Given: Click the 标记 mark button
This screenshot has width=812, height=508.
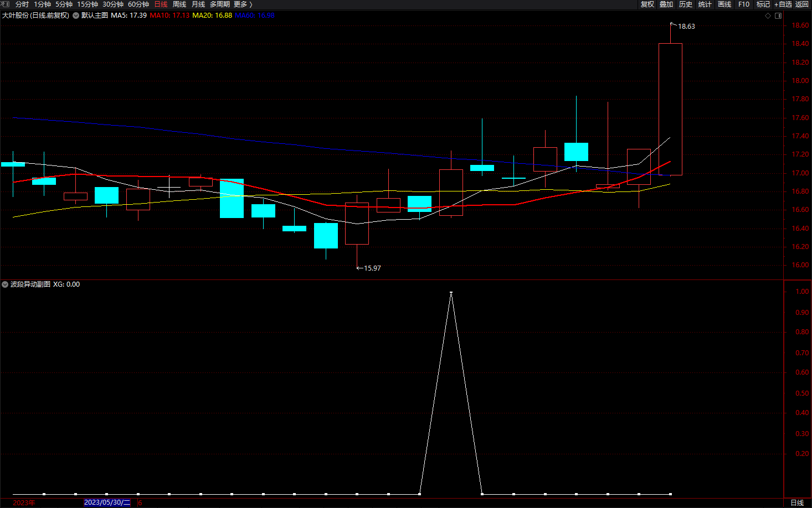Looking at the screenshot, I should coord(763,4).
